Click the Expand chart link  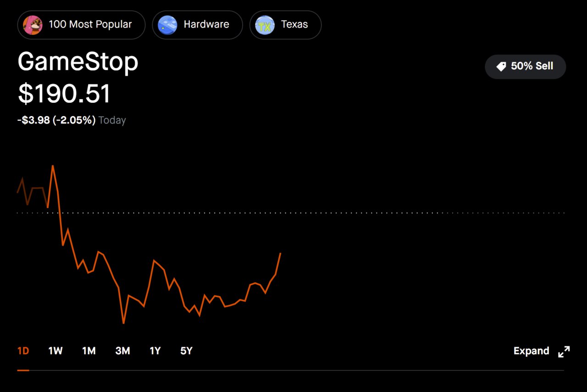531,351
